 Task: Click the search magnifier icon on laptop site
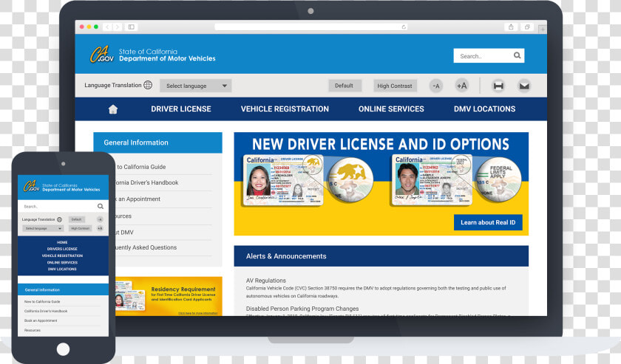[517, 56]
